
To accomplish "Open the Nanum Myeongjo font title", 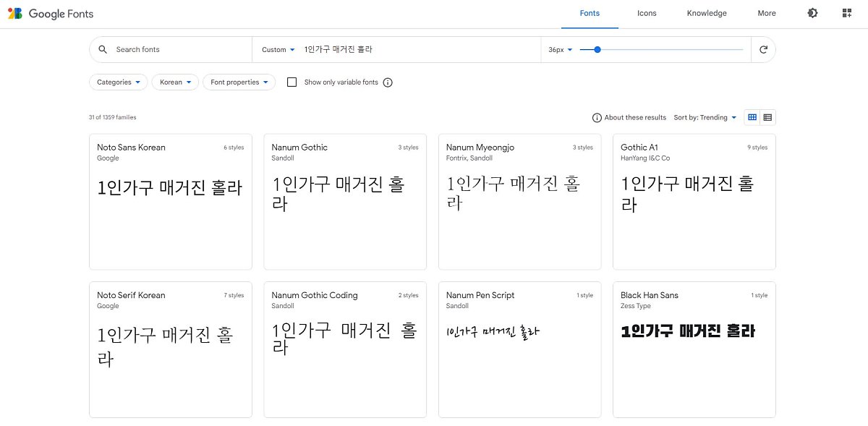I will (x=480, y=148).
